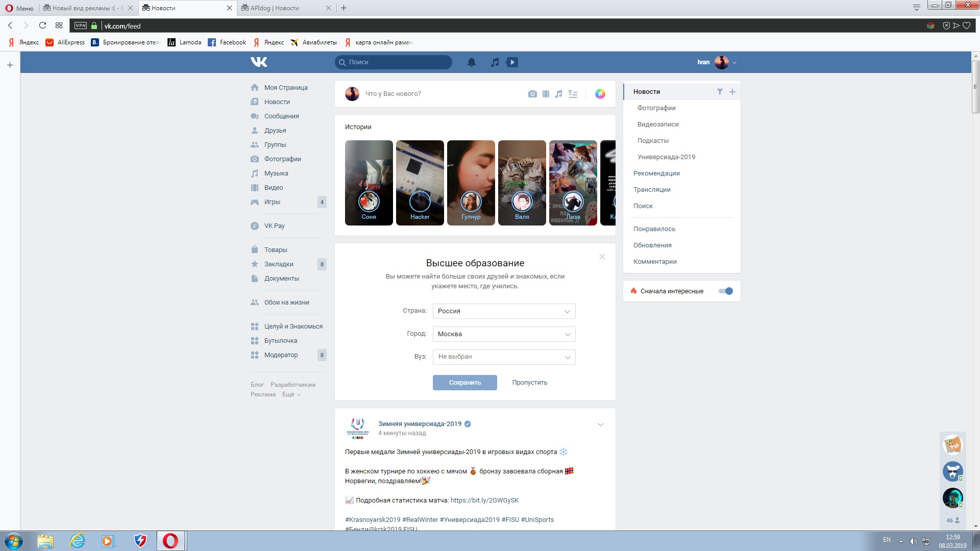
Task: Open the Разработчикам footer link
Action: tap(293, 385)
